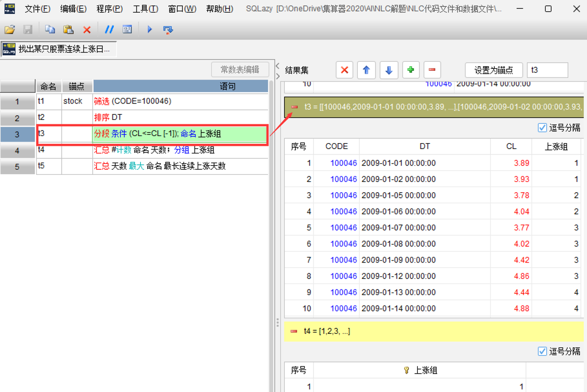Image resolution: width=587 pixels, height=392 pixels.
Task: Remove result with the red X in 结果集 bar
Action: pos(344,70)
